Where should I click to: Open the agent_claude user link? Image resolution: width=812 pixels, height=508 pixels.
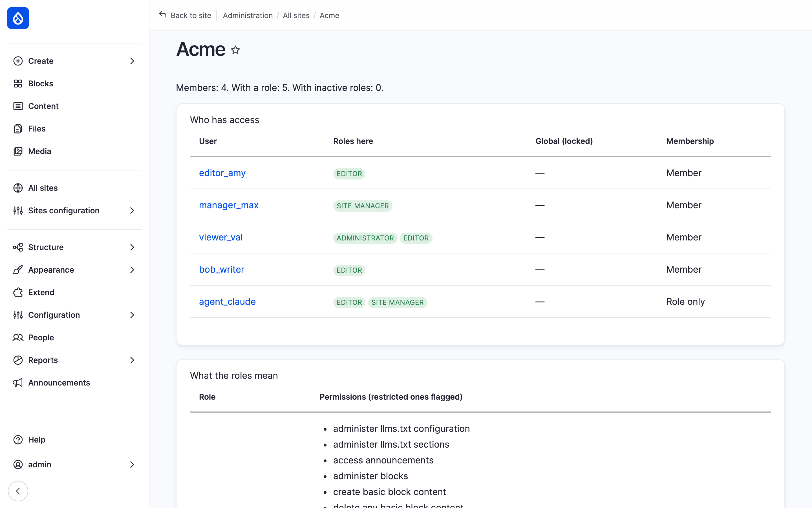coord(227,301)
